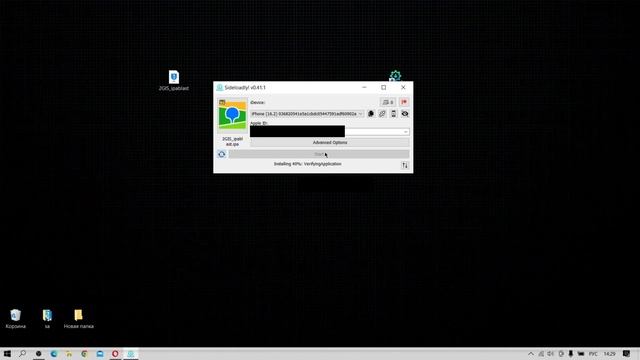Toggle the crossed-eye hide sensitive info icon
This screenshot has height=360, width=640.
pos(405,114)
